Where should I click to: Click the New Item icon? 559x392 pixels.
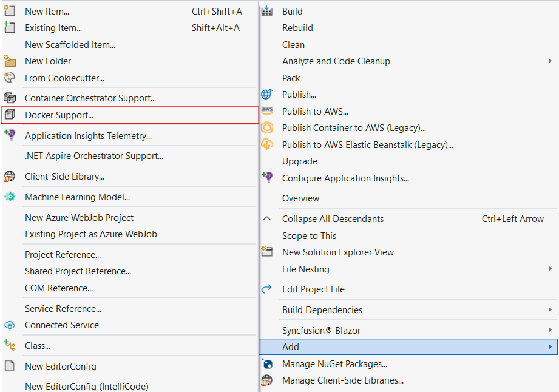pos(10,11)
